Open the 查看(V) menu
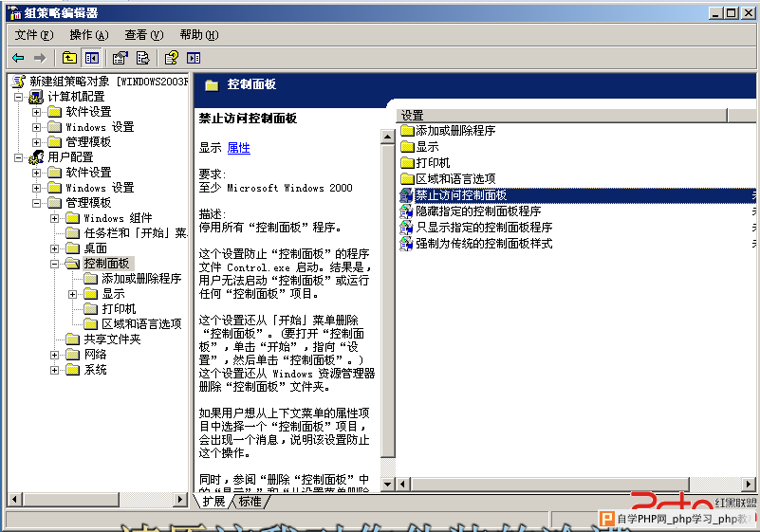Image resolution: width=760 pixels, height=532 pixels. [144, 35]
